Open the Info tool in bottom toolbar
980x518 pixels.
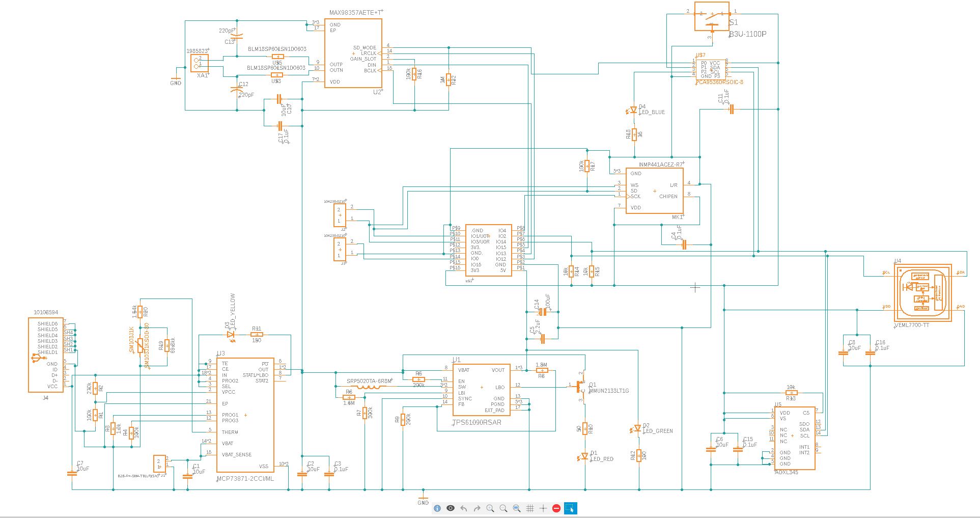pyautogui.click(x=437, y=508)
